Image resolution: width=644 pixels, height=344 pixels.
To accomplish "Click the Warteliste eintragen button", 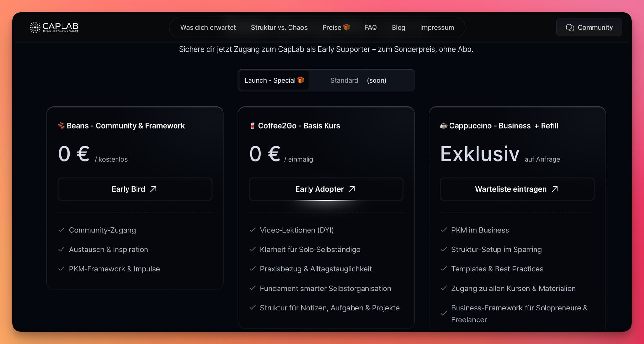I will (x=516, y=189).
